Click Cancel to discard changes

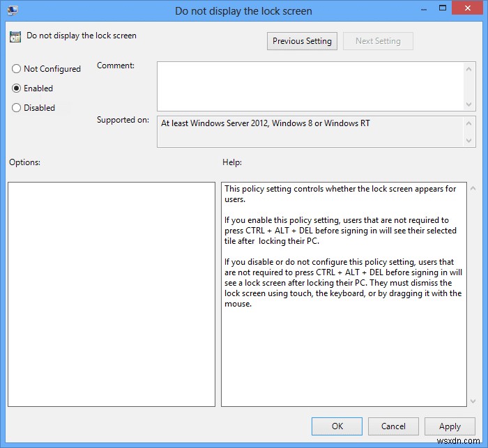(x=393, y=426)
